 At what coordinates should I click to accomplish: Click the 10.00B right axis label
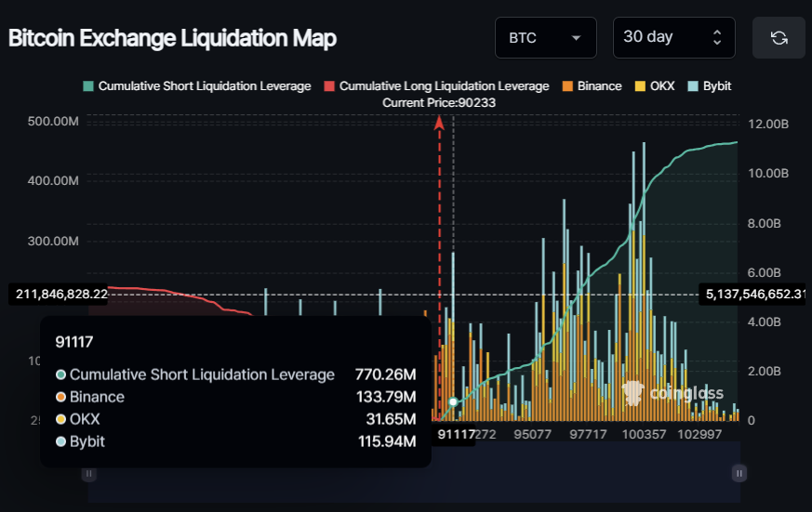pyautogui.click(x=768, y=173)
